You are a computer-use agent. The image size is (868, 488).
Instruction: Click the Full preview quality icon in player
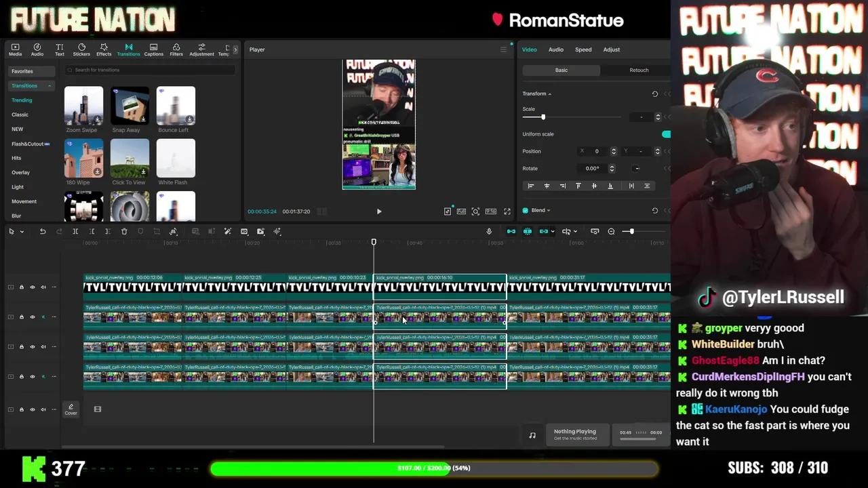461,211
